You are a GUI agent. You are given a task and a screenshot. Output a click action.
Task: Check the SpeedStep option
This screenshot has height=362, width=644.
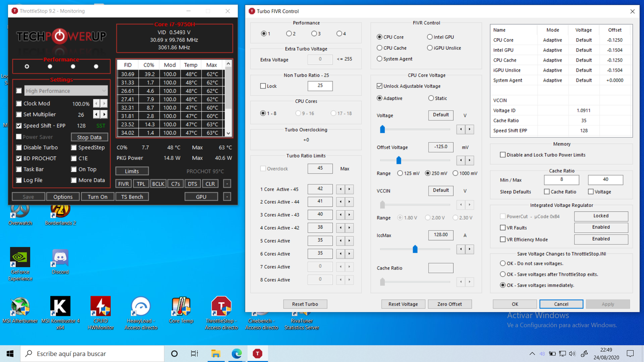point(74,148)
